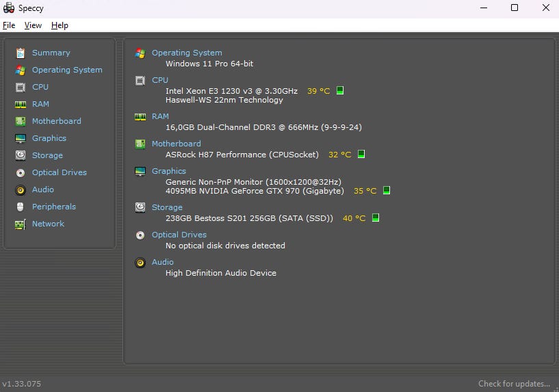This screenshot has width=559, height=392.
Task: Click the CPU chip icon in sidebar
Action: (x=21, y=88)
